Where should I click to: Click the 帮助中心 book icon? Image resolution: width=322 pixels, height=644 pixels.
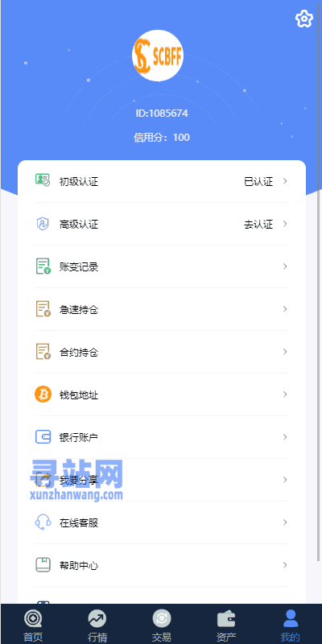point(43,565)
